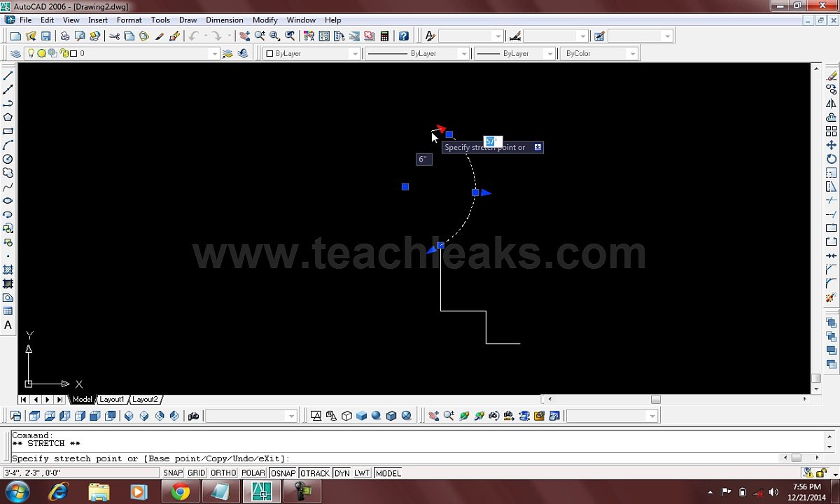Image resolution: width=840 pixels, height=504 pixels.
Task: Select the Rectangle draw tool
Action: [x=8, y=132]
